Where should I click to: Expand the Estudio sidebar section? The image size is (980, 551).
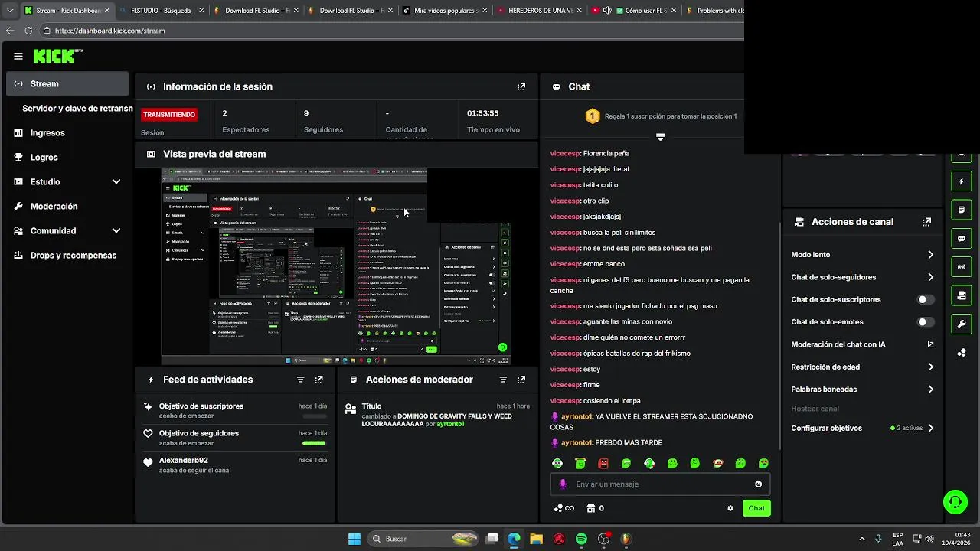pyautogui.click(x=116, y=182)
